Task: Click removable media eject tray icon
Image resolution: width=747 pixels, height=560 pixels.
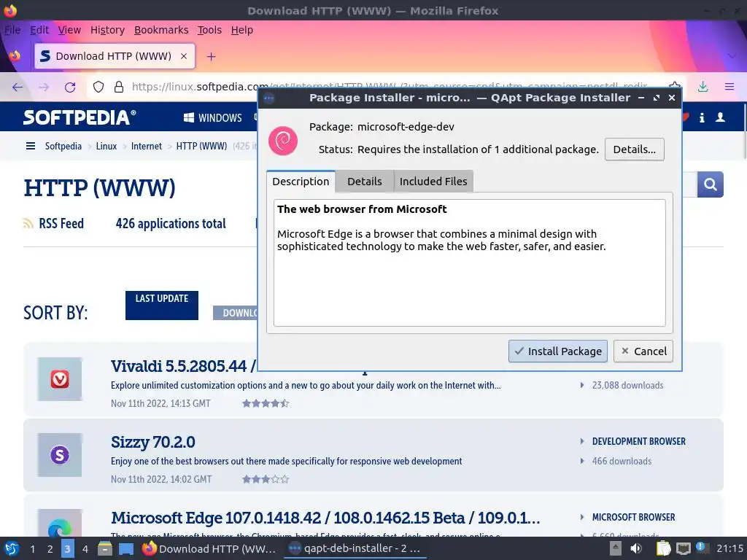Action: [616, 548]
